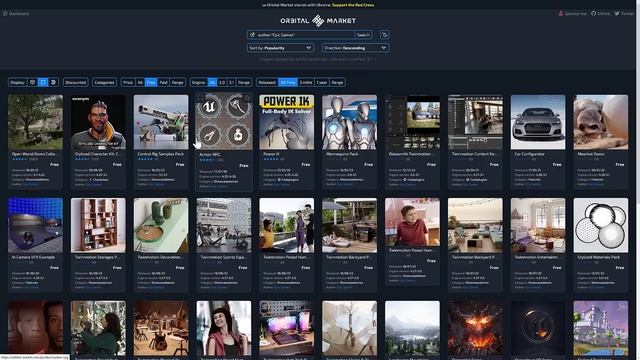Click the Twinmotion Content for title

click(x=474, y=154)
